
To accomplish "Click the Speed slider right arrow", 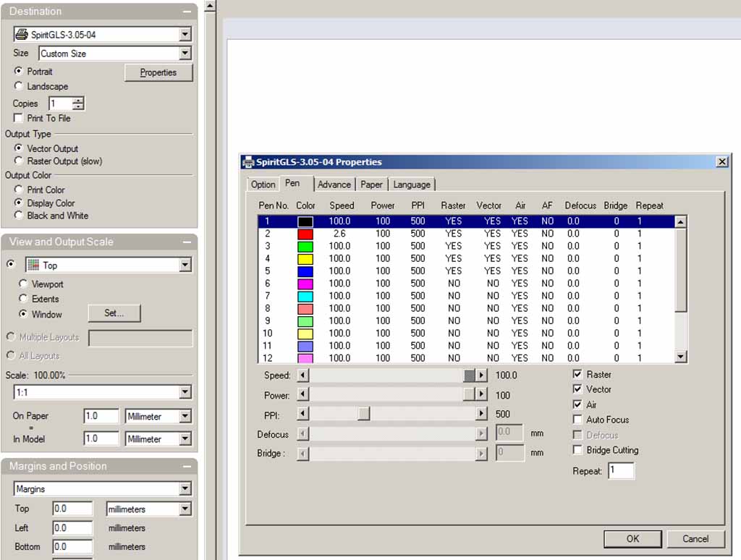I will point(481,376).
